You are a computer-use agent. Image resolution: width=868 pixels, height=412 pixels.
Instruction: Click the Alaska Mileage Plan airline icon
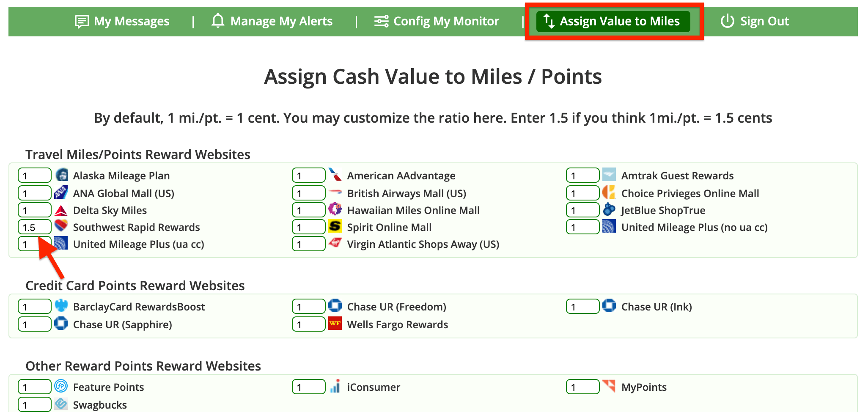(62, 175)
